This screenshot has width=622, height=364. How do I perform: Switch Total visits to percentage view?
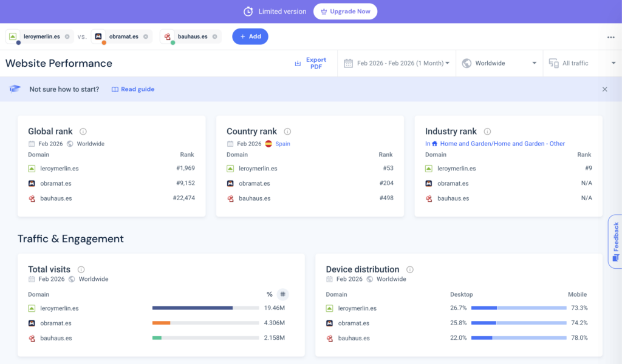269,294
